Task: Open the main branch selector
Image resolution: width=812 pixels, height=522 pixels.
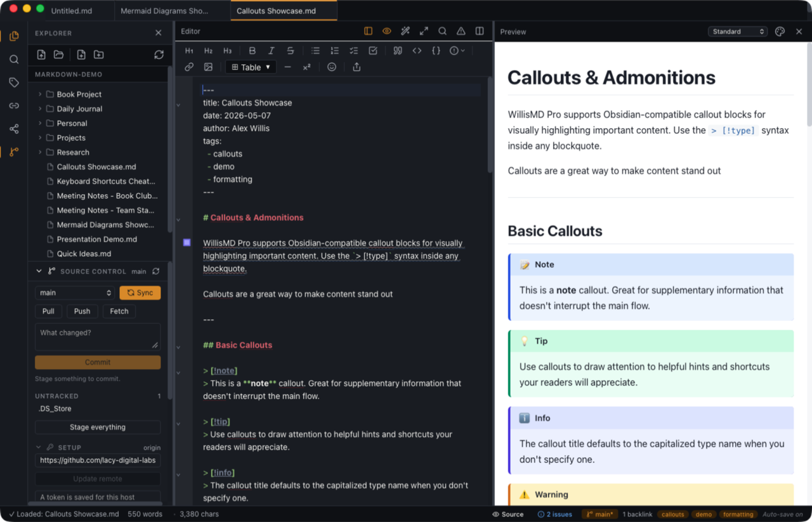Action: [x=74, y=292]
